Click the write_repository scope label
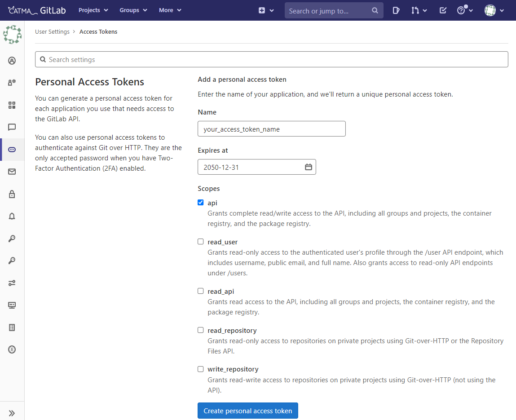 point(233,369)
